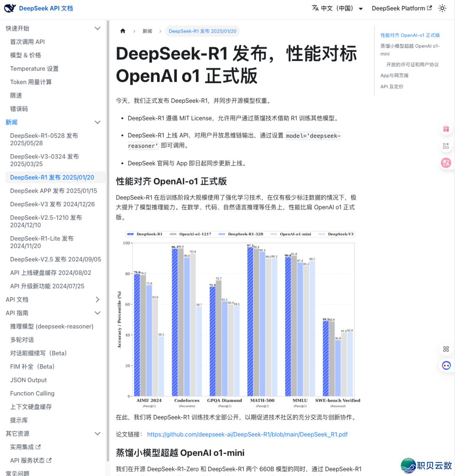Open API 升级新功能 2024/07/25

47,286
